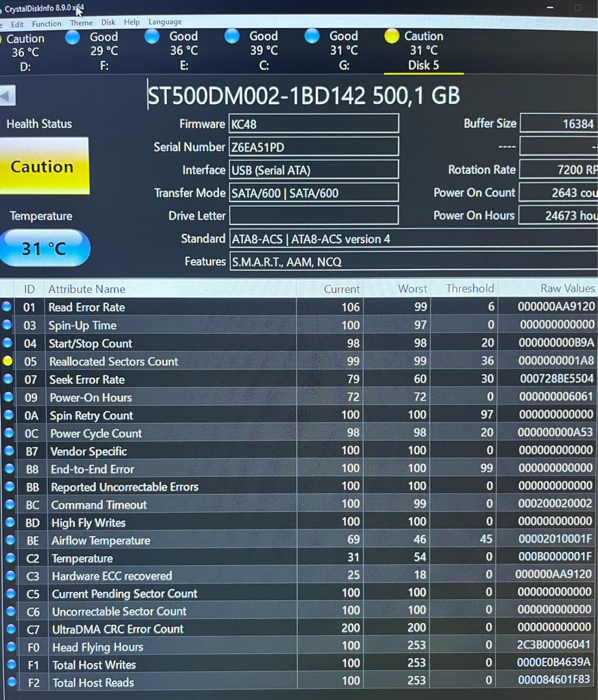
Task: Click the blue status icon for Airflow Temperature
Action: pyautogui.click(x=10, y=540)
